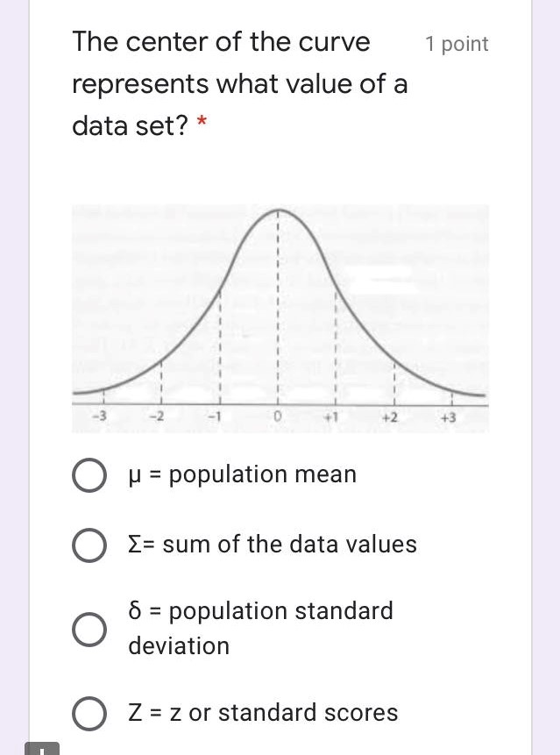Image resolution: width=560 pixels, height=755 pixels.
Task: Click the "1 point" label
Action: 457,43
